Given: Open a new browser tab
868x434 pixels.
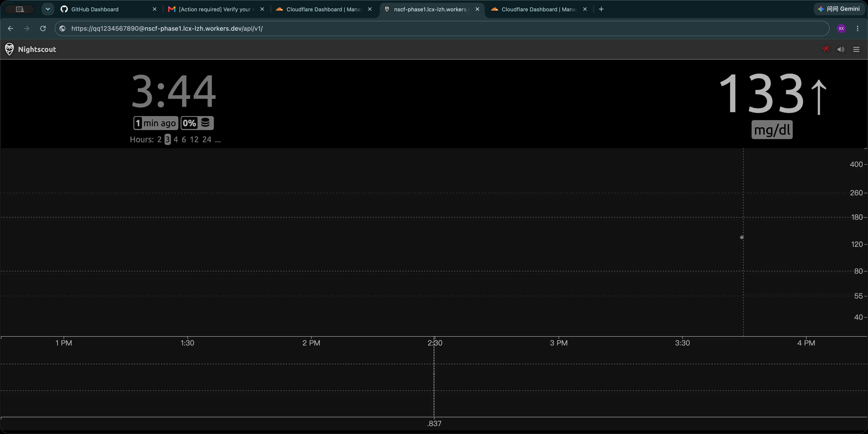Looking at the screenshot, I should [x=601, y=9].
